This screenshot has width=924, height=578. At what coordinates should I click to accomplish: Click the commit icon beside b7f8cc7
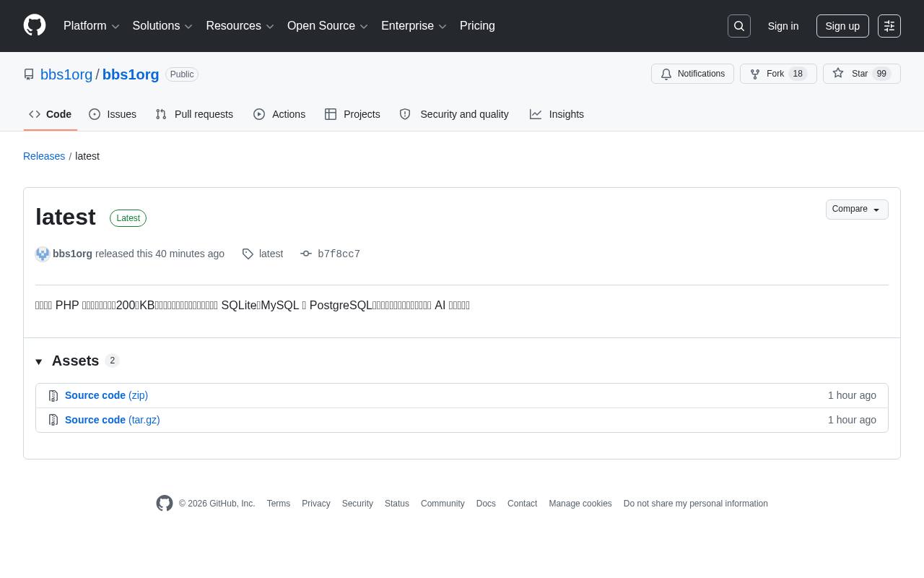tap(306, 254)
